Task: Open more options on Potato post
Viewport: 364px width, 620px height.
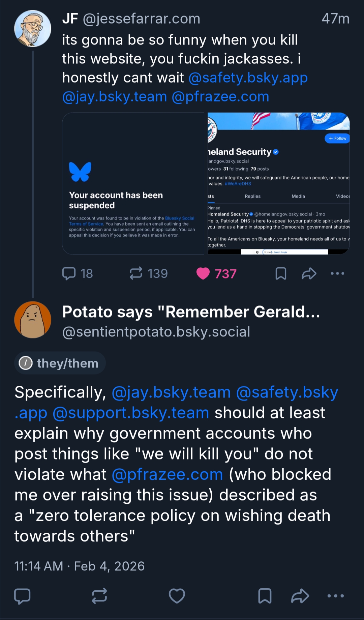Action: pos(336,596)
